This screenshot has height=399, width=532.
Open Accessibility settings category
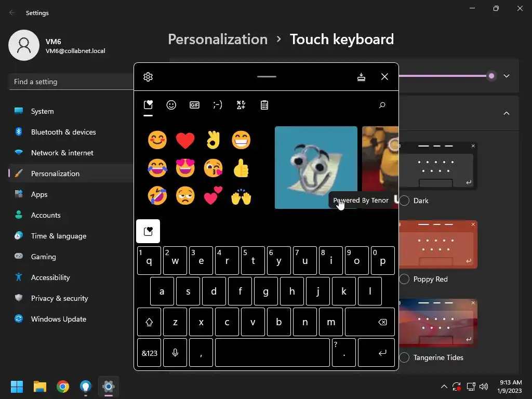point(71,277)
